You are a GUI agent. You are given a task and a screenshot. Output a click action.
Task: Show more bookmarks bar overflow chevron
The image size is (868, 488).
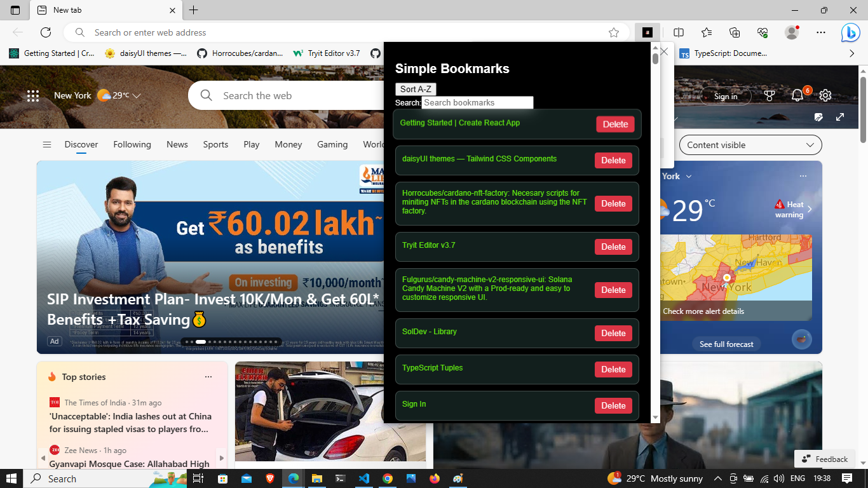852,53
